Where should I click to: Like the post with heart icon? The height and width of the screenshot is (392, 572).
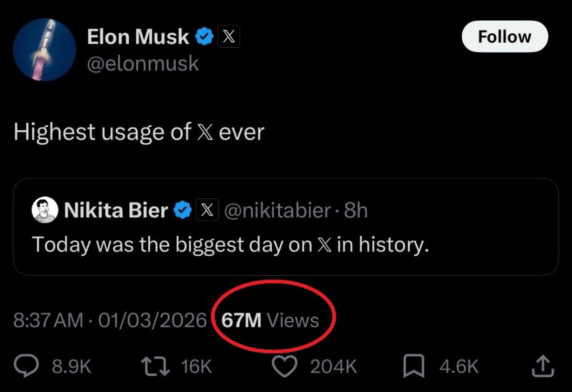[285, 366]
